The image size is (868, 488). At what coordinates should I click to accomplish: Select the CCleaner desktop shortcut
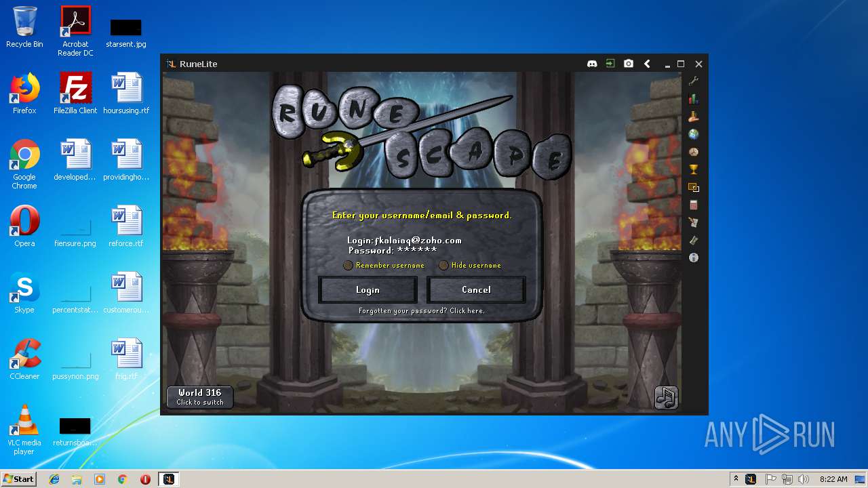(24, 359)
